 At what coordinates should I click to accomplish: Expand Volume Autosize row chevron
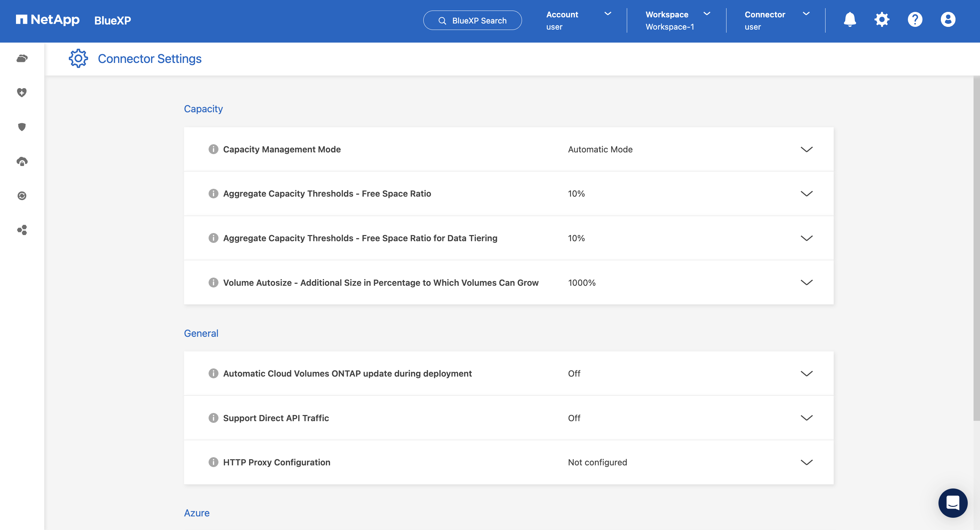806,282
